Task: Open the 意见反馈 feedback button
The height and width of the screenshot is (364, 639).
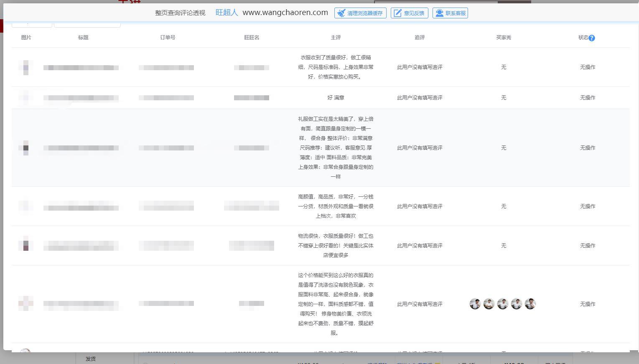Action: coord(409,13)
